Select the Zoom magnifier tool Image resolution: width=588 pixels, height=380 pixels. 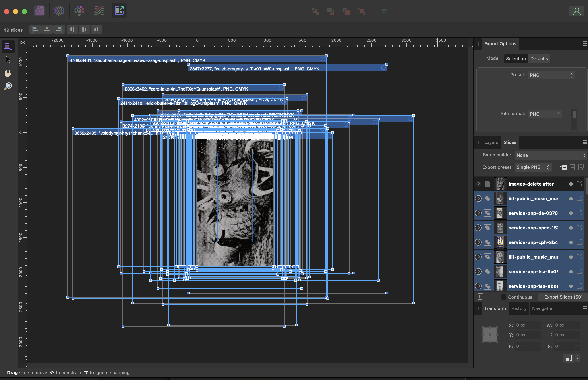coord(8,86)
